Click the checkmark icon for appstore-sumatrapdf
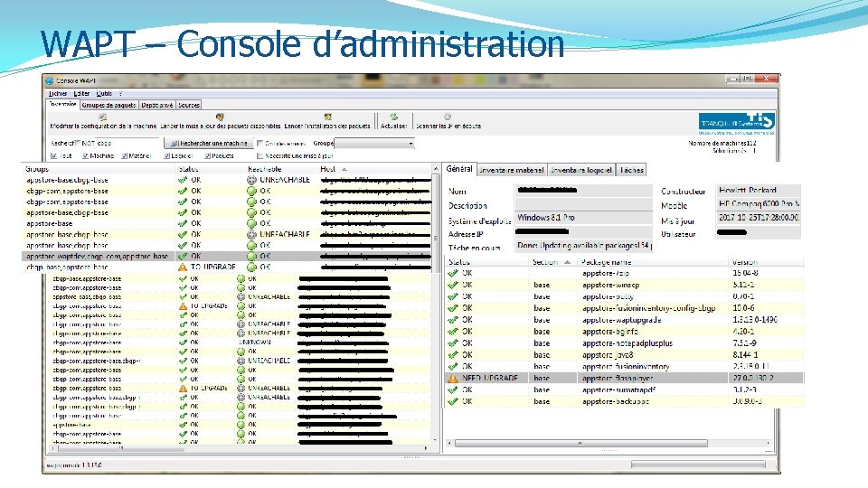The image size is (868, 488). [x=453, y=390]
